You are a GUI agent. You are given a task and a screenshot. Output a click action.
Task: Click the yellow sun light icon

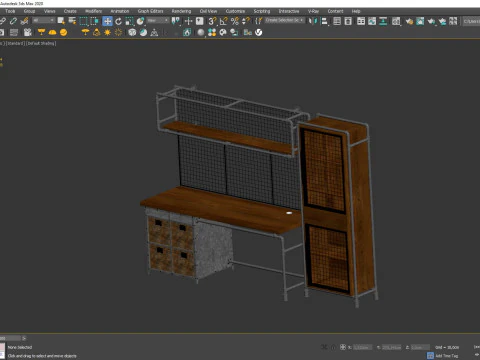point(107,32)
